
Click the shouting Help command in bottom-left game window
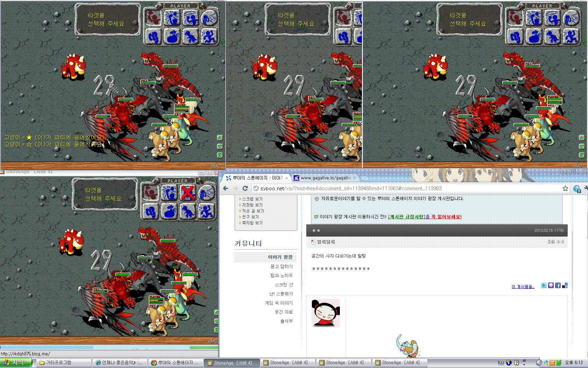click(206, 192)
